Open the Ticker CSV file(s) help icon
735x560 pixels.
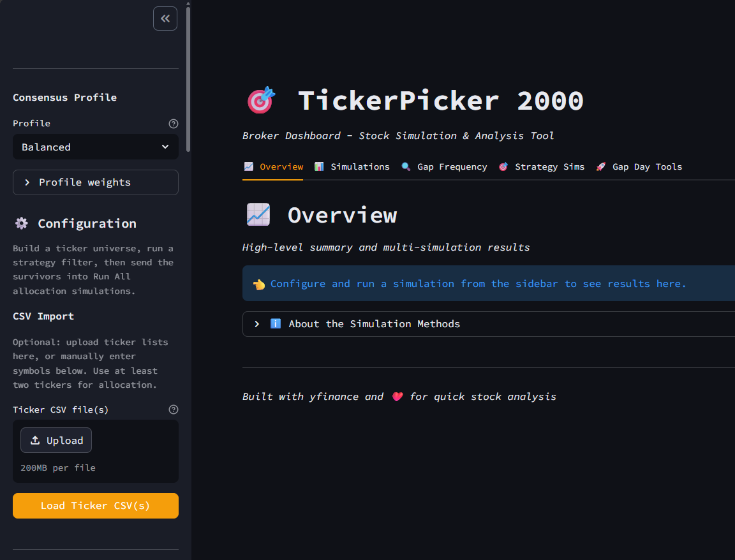pyautogui.click(x=174, y=409)
